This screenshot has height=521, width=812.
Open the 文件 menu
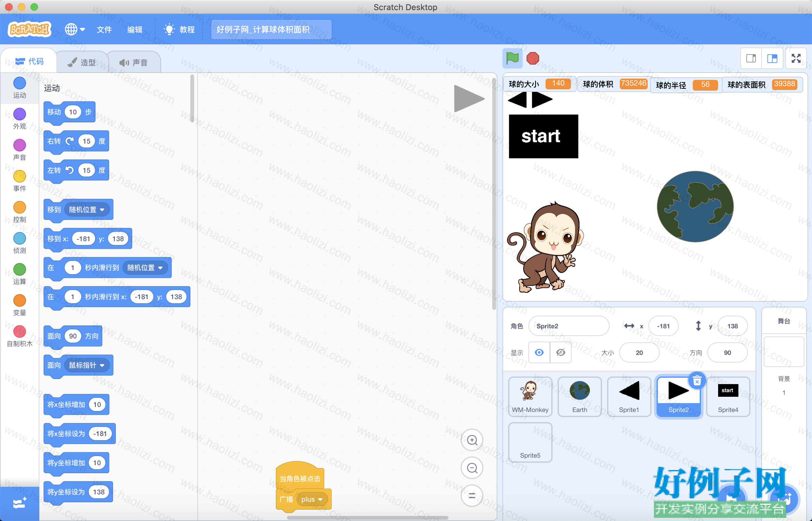(104, 29)
